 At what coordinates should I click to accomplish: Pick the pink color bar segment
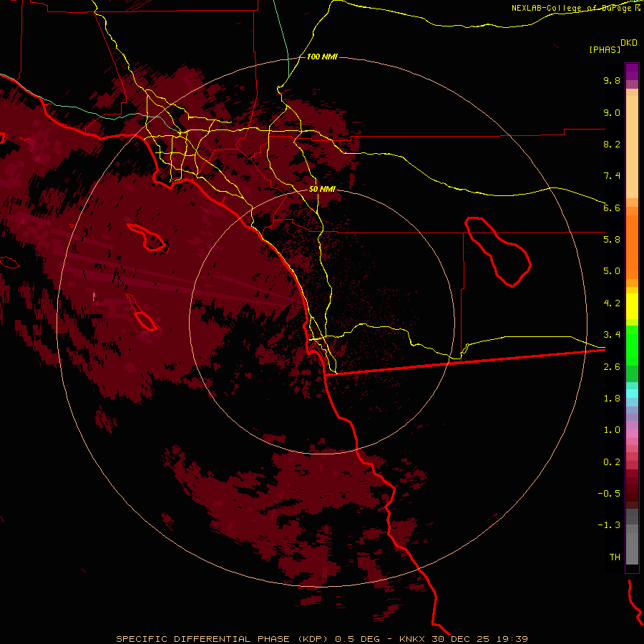(632, 434)
